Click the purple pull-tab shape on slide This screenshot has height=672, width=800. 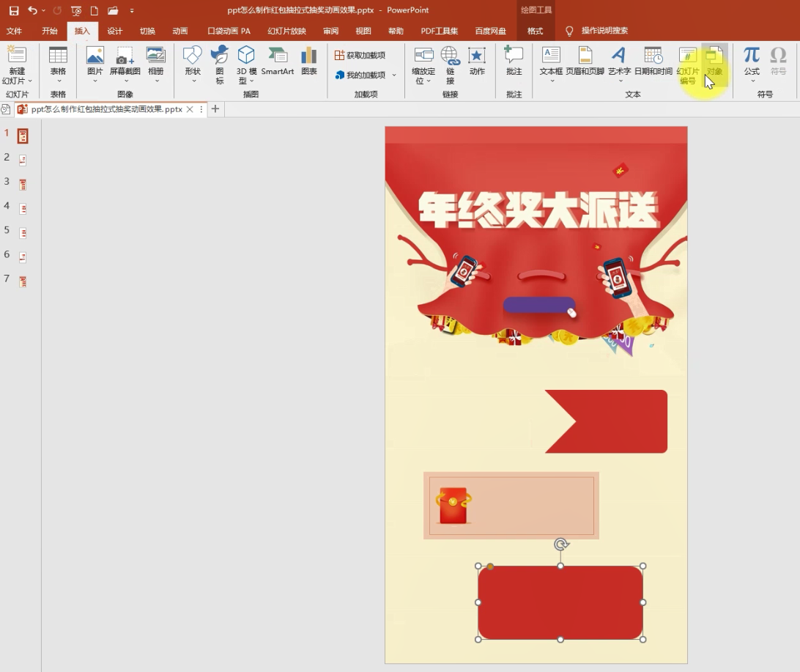pyautogui.click(x=538, y=305)
